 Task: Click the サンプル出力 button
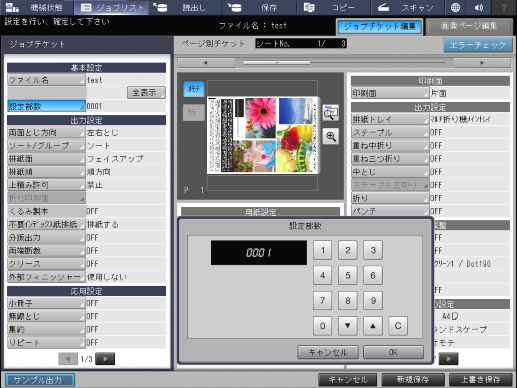[40, 380]
